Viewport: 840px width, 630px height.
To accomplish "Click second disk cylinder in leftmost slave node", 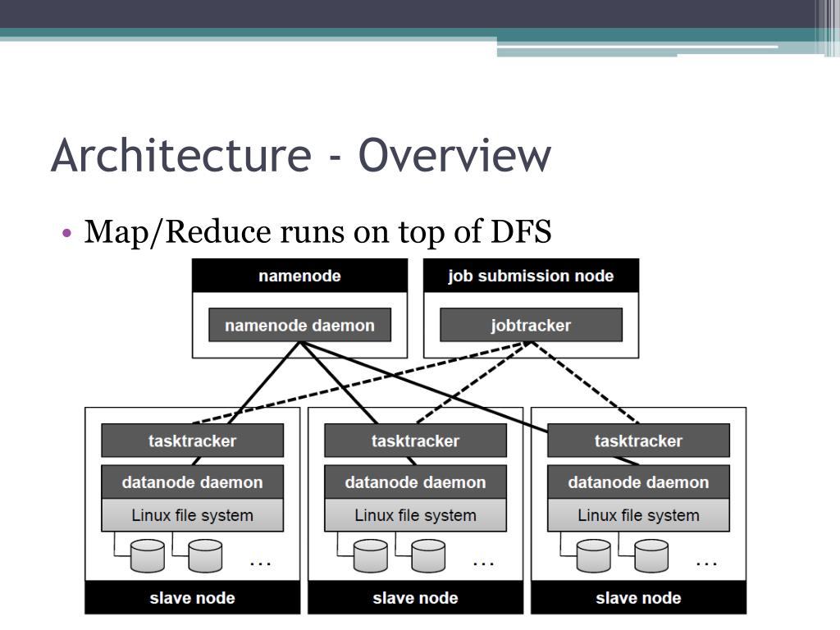I will 205,556.
